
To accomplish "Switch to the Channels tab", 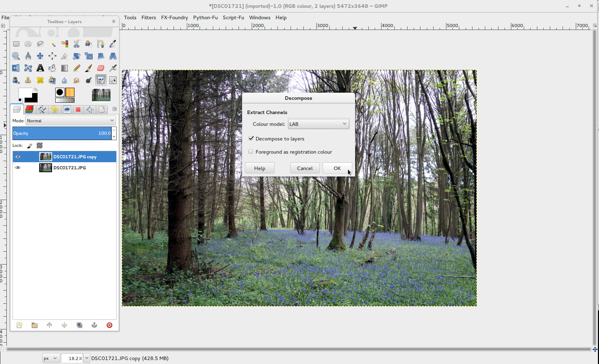I will pos(29,109).
